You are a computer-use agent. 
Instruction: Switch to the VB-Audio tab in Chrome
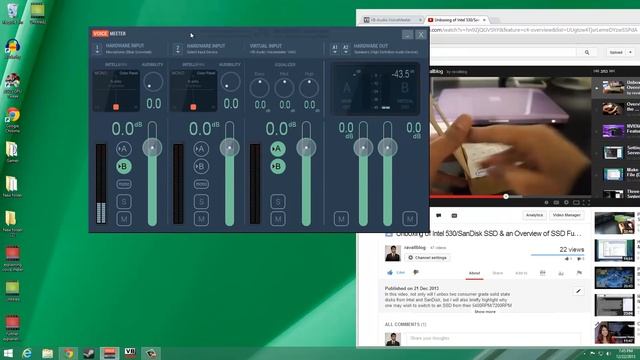(393, 20)
